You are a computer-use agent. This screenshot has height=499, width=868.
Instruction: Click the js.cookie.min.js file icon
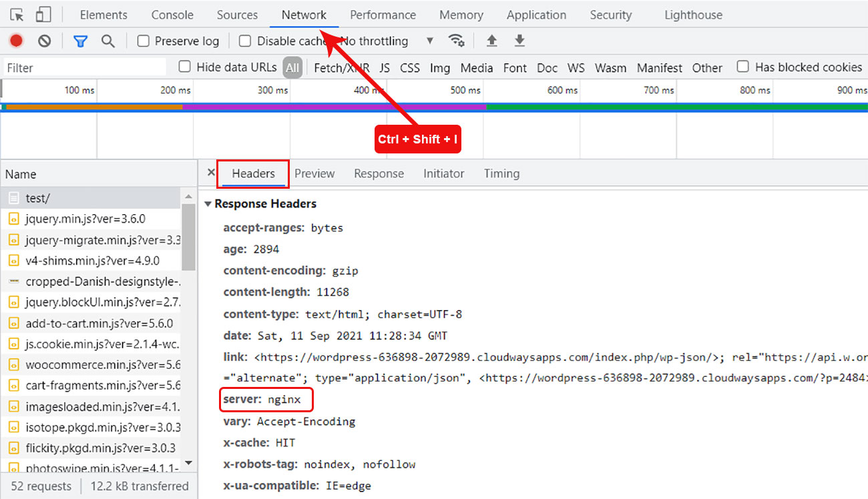click(14, 344)
